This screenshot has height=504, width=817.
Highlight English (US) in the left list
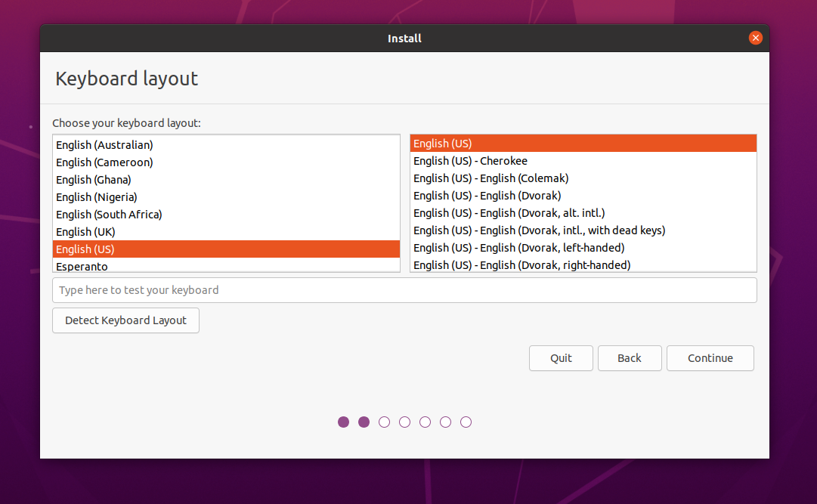[x=85, y=249]
